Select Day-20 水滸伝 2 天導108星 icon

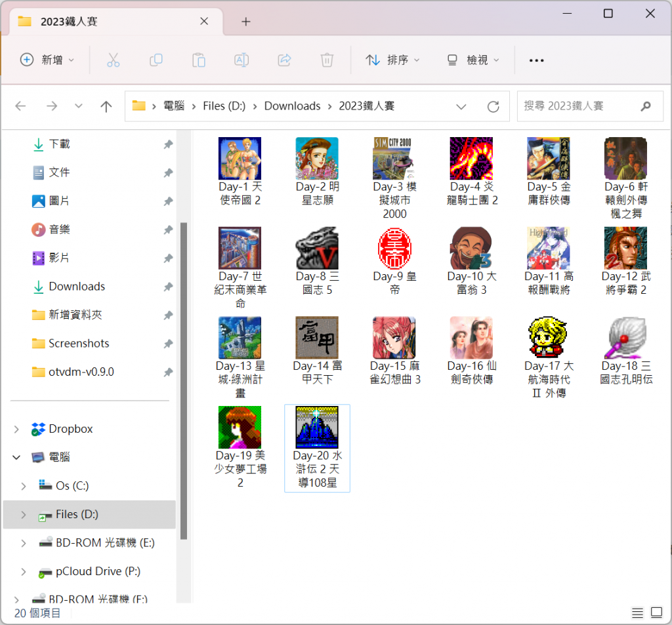click(x=317, y=427)
